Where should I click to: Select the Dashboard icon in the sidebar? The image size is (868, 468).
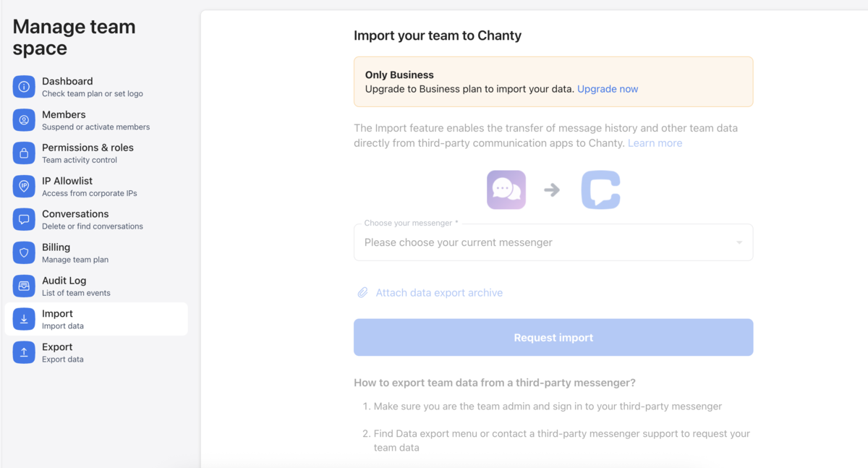(23, 87)
